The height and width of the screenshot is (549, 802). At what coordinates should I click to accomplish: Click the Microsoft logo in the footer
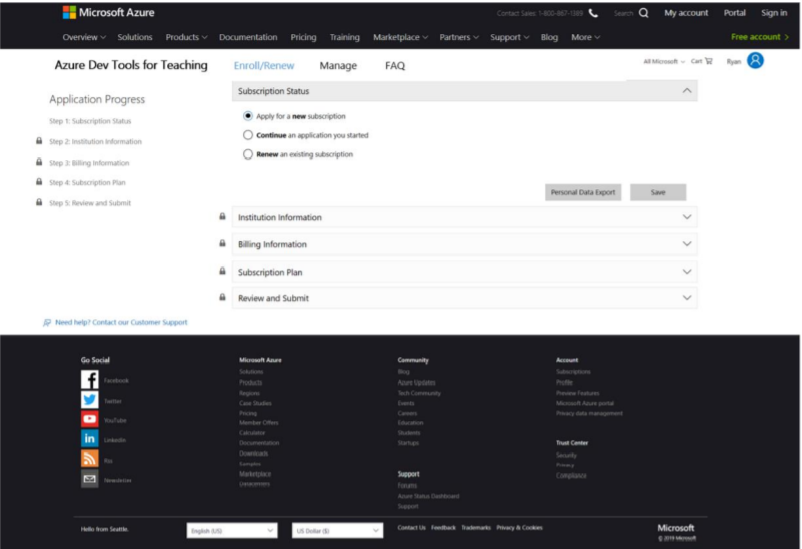click(676, 528)
